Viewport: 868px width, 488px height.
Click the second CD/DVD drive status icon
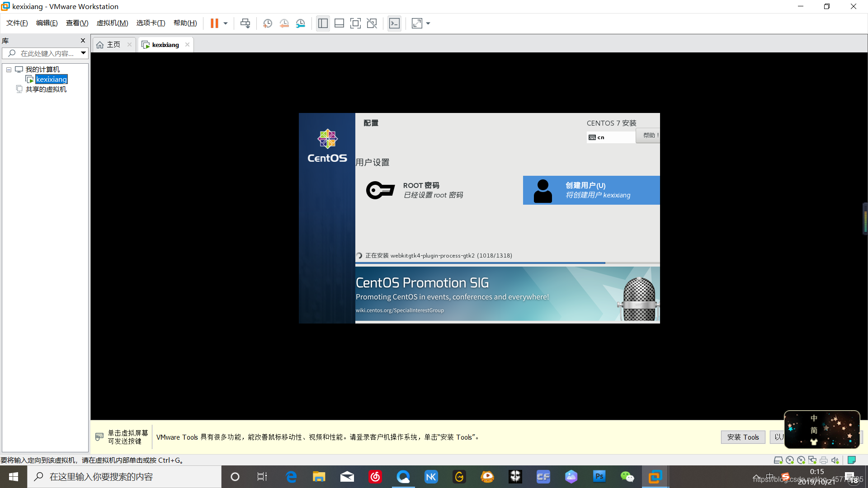801,460
